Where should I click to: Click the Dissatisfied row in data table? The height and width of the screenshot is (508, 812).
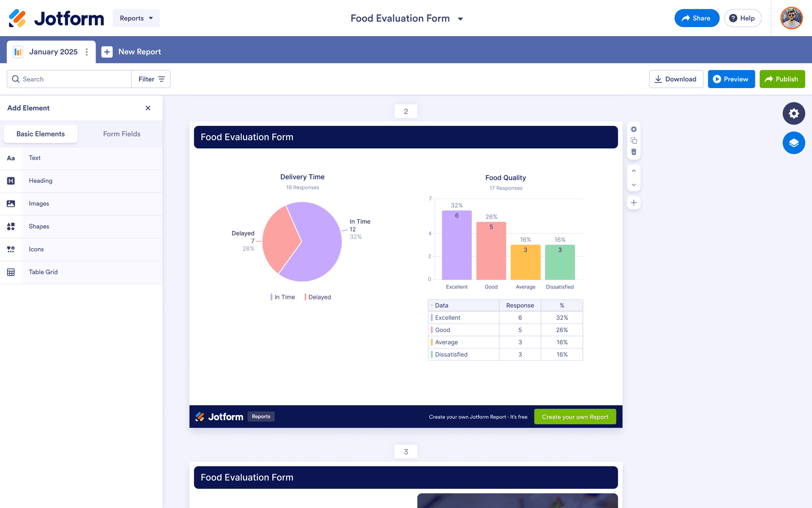[x=506, y=355]
